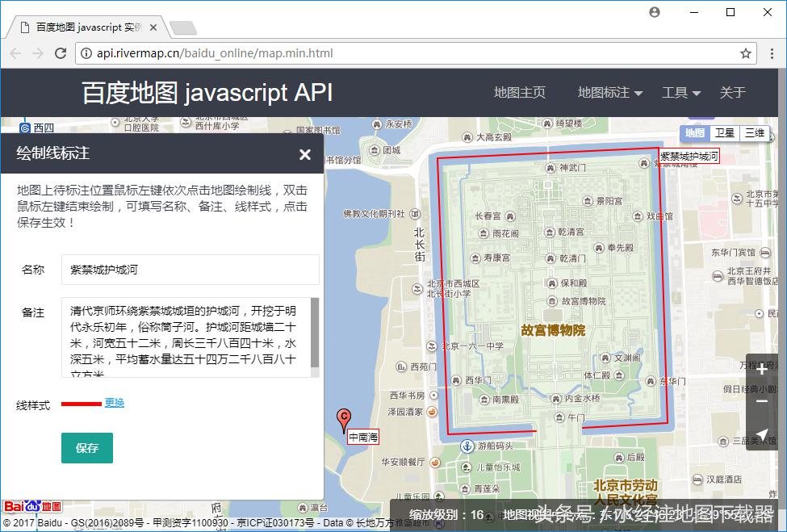Image resolution: width=787 pixels, height=532 pixels.
Task: Close the 绘制线标注 panel
Action: 305,154
